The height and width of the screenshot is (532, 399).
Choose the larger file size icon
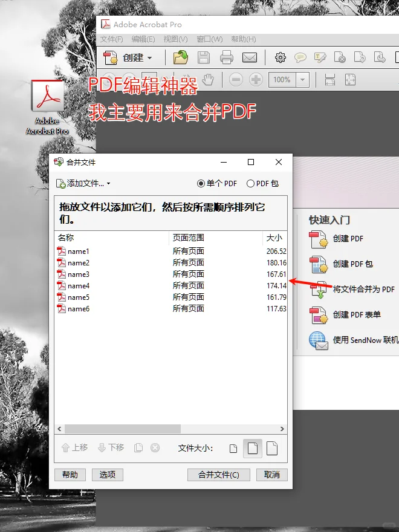[x=272, y=448]
